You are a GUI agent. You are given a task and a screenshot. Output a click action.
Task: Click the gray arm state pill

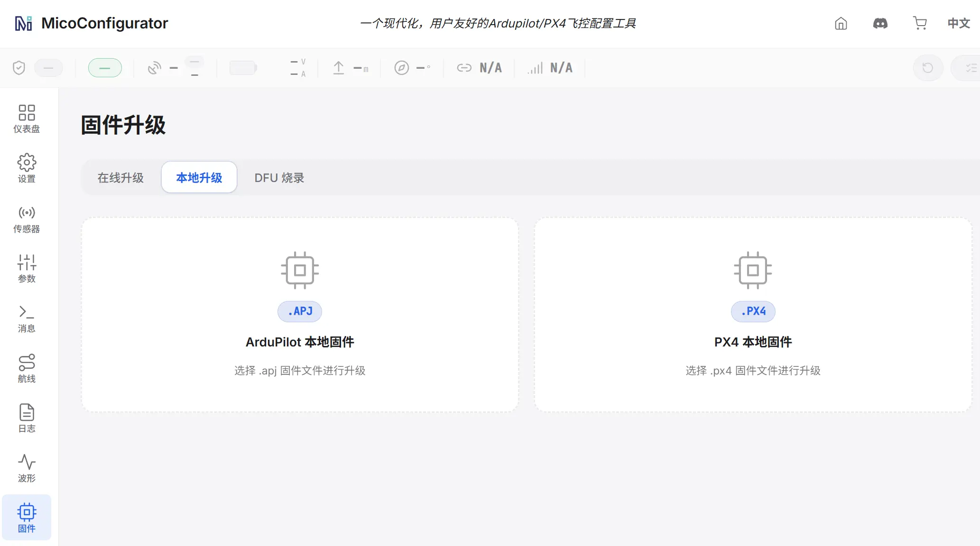pyautogui.click(x=48, y=68)
